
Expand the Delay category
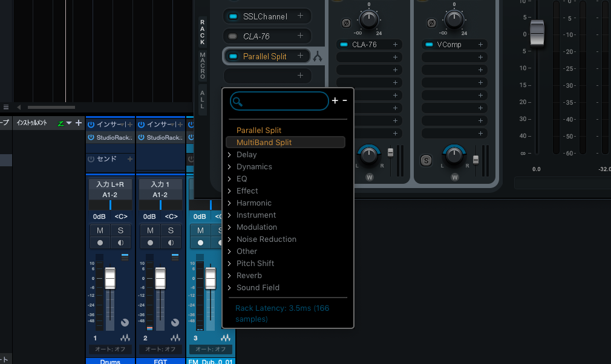coord(229,155)
